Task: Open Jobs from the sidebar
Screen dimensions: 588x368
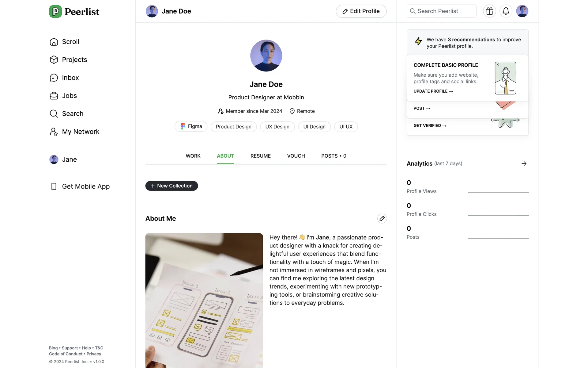Action: pos(63,96)
